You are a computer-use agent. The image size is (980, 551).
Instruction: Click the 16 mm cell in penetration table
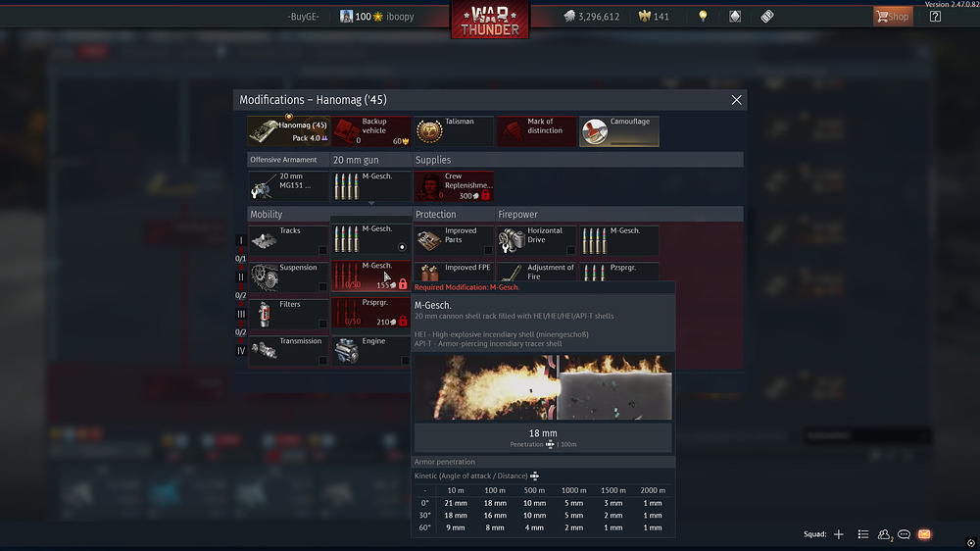495,516
